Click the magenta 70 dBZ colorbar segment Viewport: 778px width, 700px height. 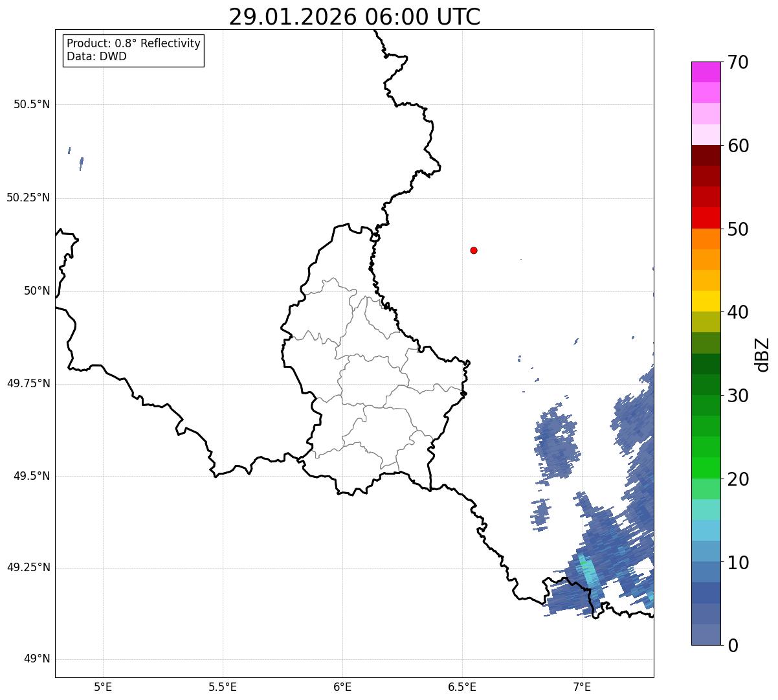point(706,72)
